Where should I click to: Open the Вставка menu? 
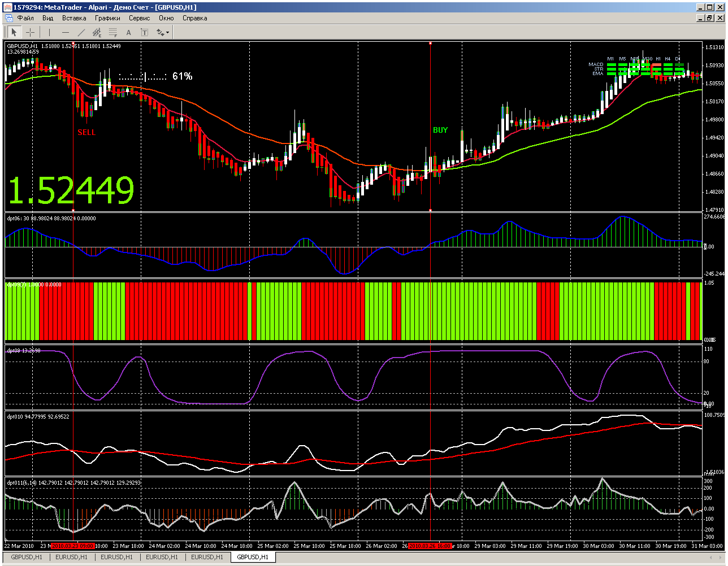74,18
